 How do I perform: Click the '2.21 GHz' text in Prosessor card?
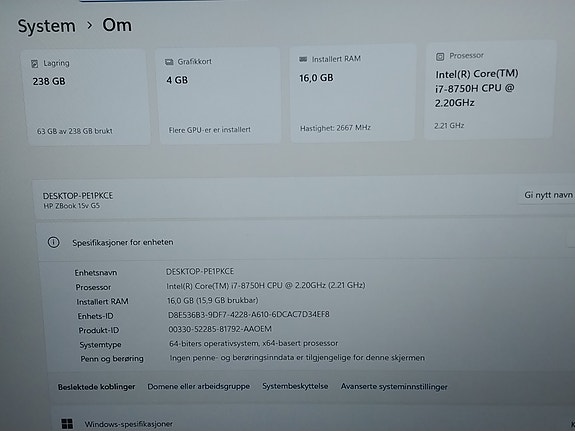click(449, 126)
